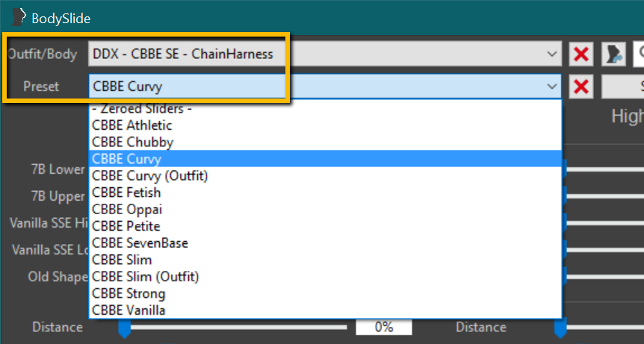Click the 0% Distance value field
Image resolution: width=644 pixels, height=344 pixels.
(x=384, y=327)
